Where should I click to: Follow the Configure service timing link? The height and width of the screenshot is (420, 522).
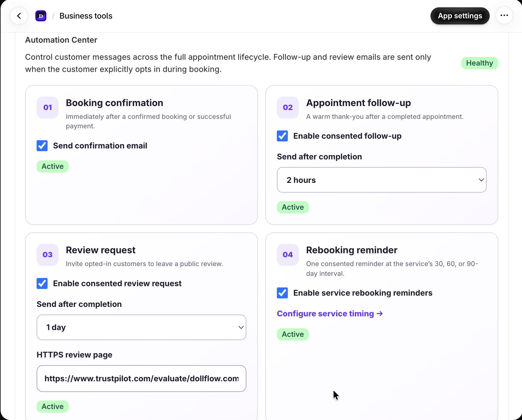tap(330, 314)
